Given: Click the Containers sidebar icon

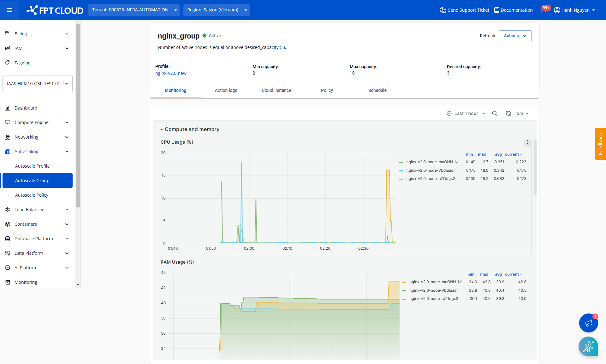Looking at the screenshot, I should point(7,224).
